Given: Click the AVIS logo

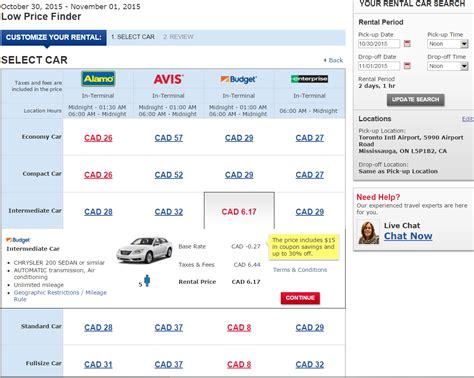Looking at the screenshot, I should tap(168, 79).
